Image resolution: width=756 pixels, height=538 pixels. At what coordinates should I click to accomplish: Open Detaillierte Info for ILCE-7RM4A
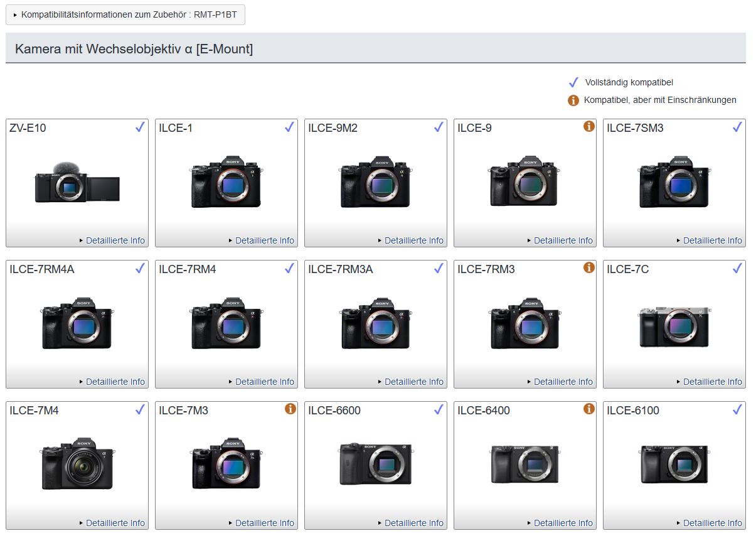[115, 382]
